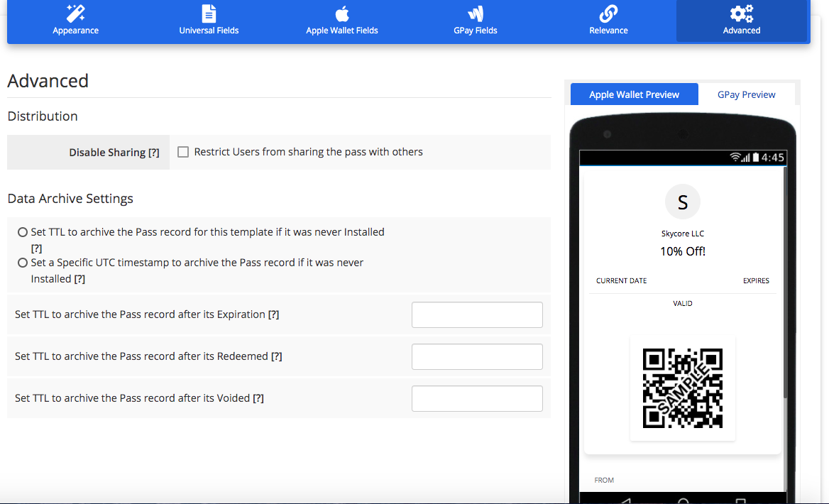Open help [?] next to Disable Sharing

154,153
